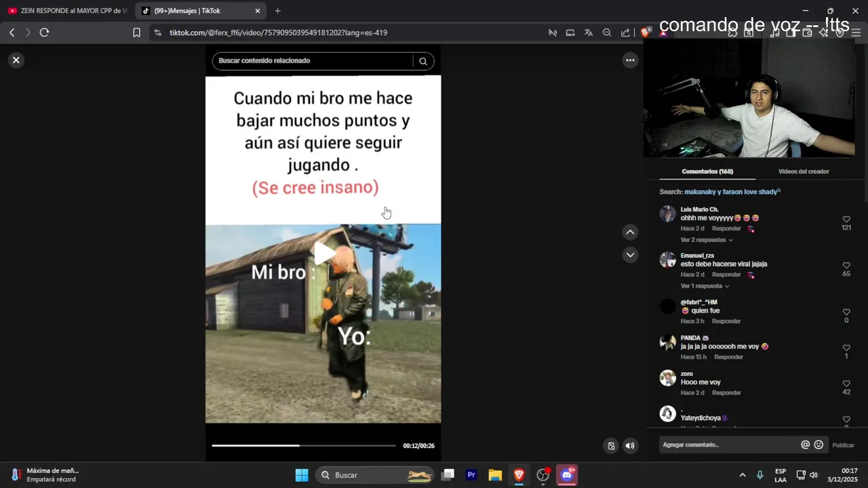Open Brave Shields lion icon
Viewport: 868px width, 488px height.
[x=646, y=32]
